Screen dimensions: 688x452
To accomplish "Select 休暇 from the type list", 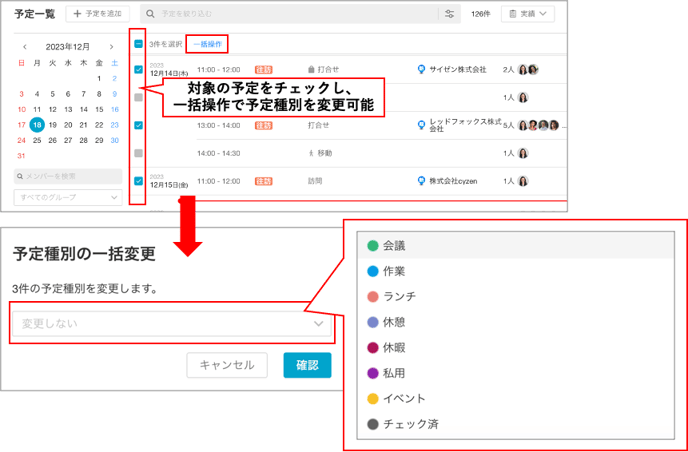I will [x=516, y=348].
